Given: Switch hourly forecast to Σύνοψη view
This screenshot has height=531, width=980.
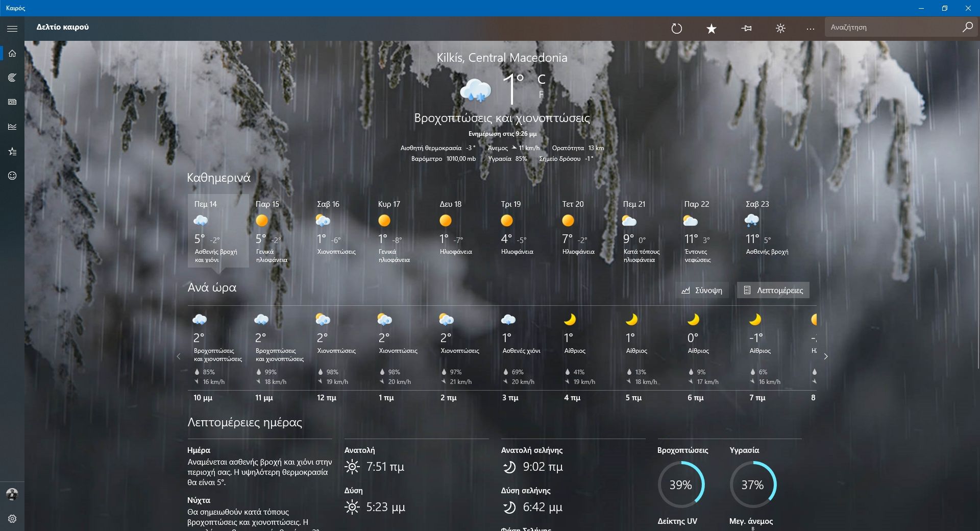Looking at the screenshot, I should [x=702, y=290].
